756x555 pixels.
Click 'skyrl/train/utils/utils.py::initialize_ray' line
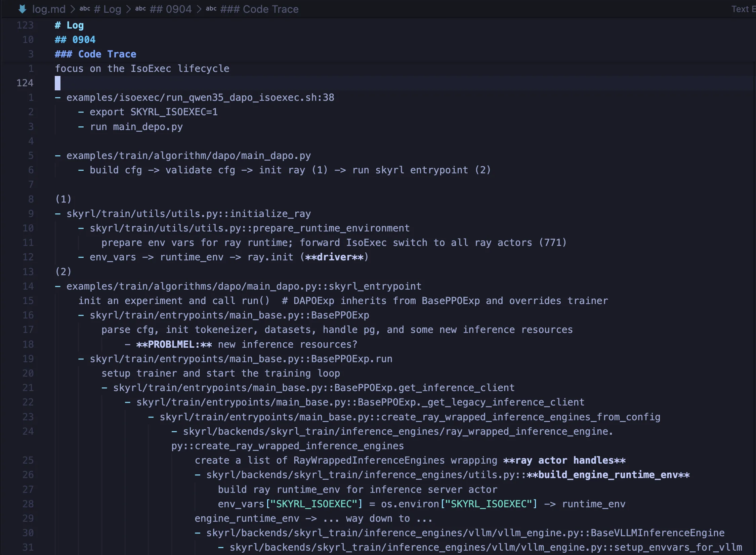[188, 214]
